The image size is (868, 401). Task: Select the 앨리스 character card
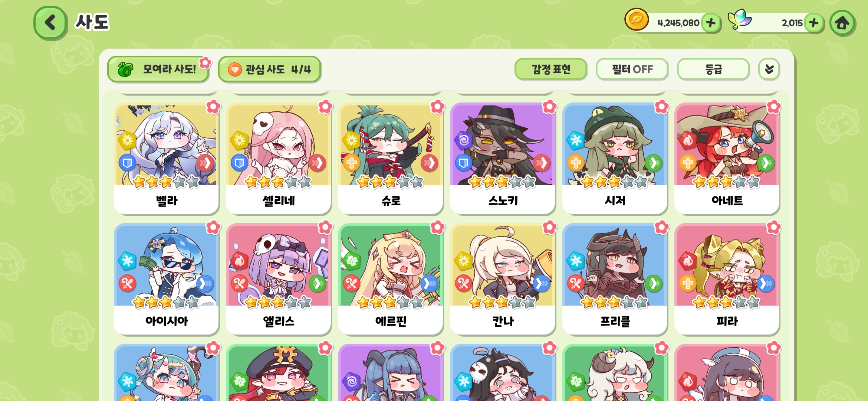tap(279, 279)
